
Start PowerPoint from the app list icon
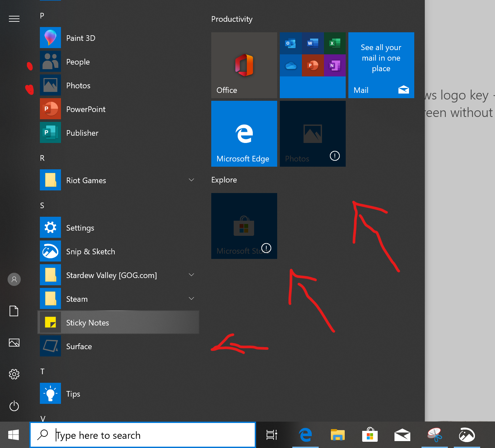click(x=50, y=109)
